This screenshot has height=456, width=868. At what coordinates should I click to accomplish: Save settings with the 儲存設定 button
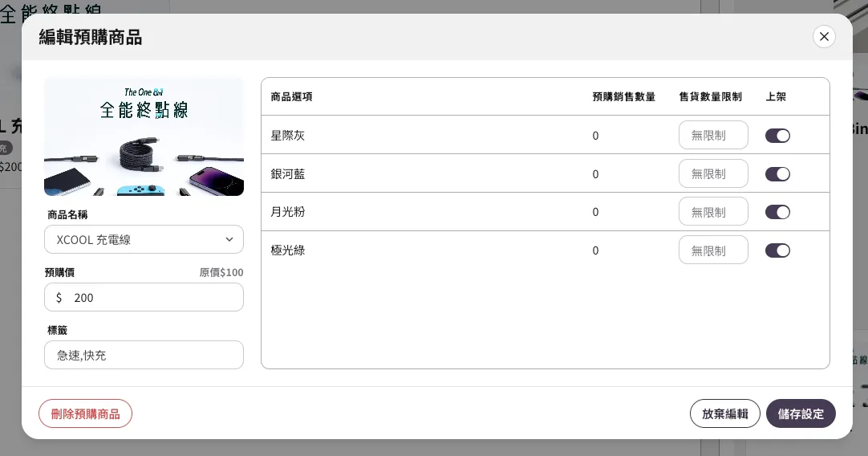coord(801,413)
